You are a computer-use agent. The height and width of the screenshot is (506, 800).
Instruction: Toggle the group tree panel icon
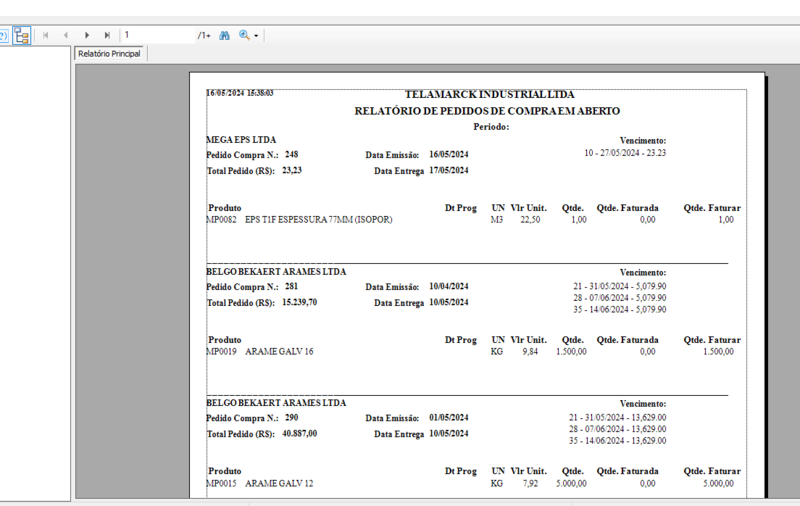tap(21, 36)
